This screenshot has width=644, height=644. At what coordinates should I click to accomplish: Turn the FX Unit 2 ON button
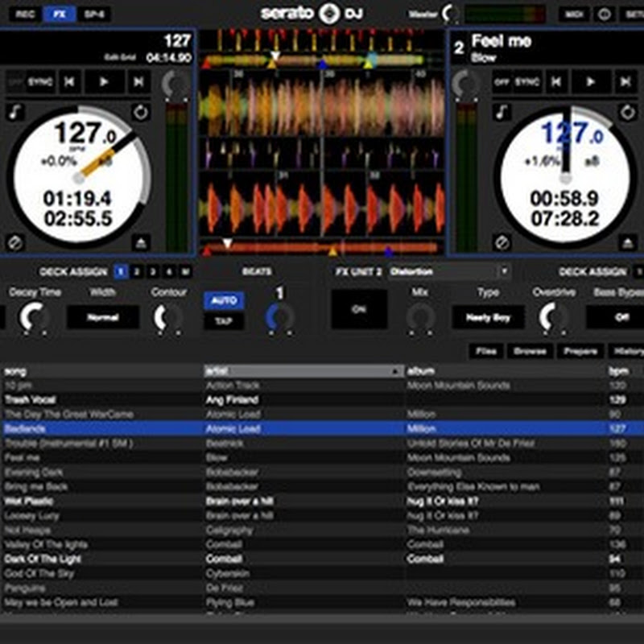click(x=359, y=309)
